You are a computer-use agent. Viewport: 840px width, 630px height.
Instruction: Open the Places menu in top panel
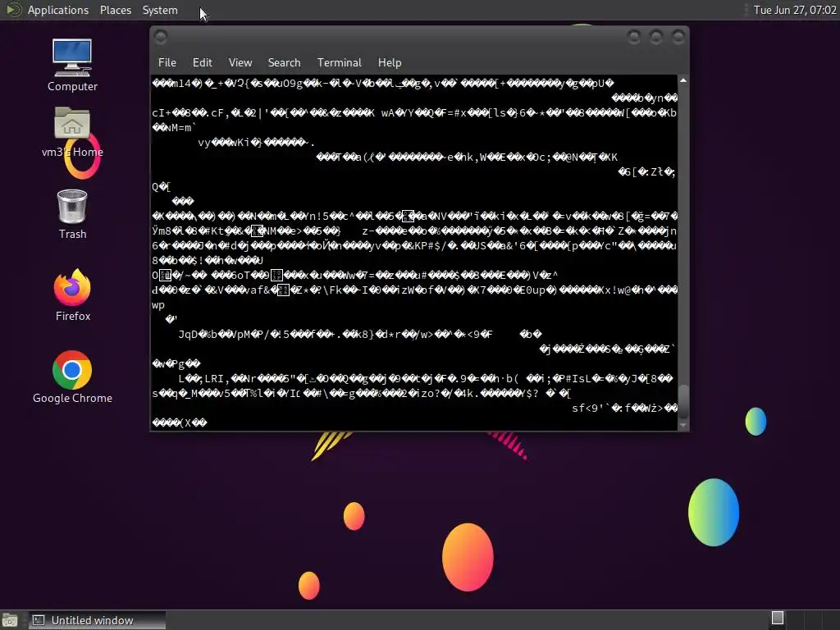(115, 10)
